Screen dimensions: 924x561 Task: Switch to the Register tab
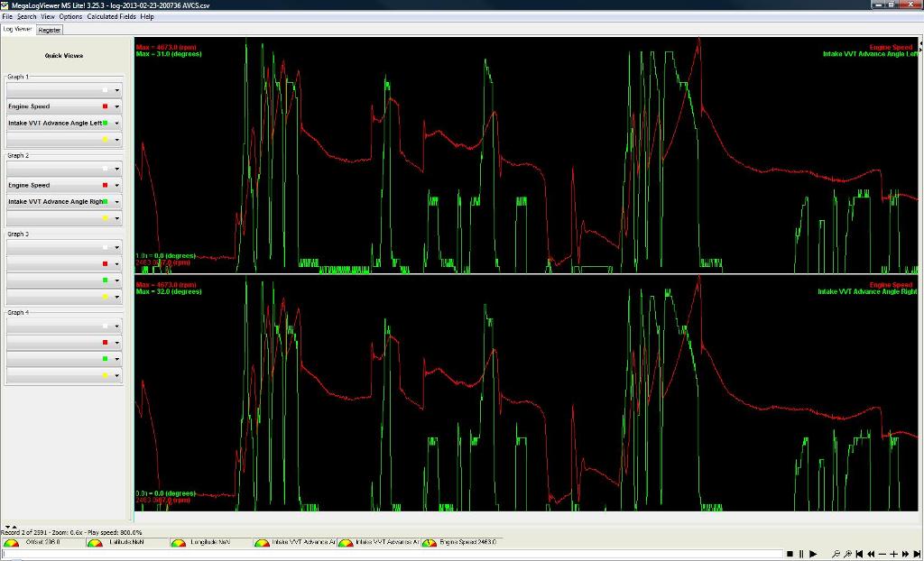point(50,30)
